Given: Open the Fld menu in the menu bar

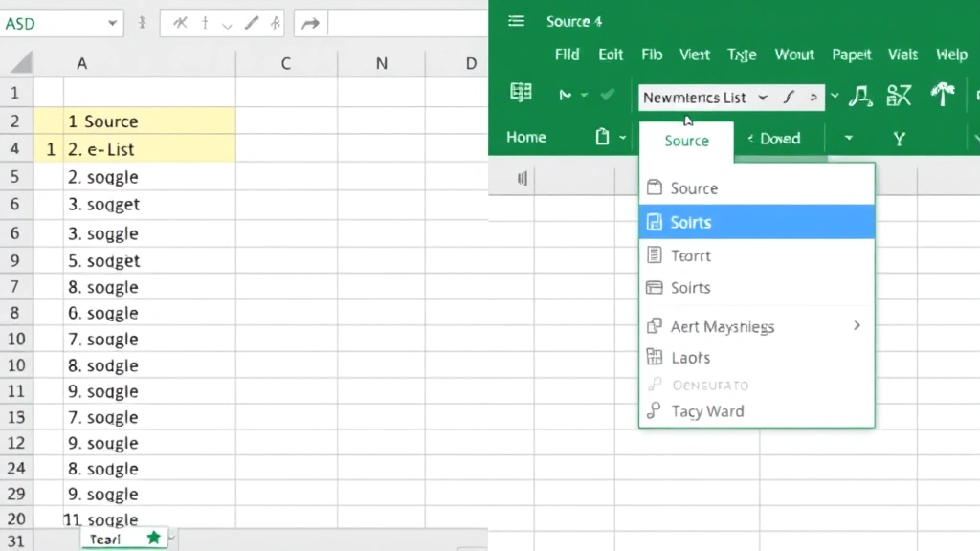Looking at the screenshot, I should click(567, 55).
